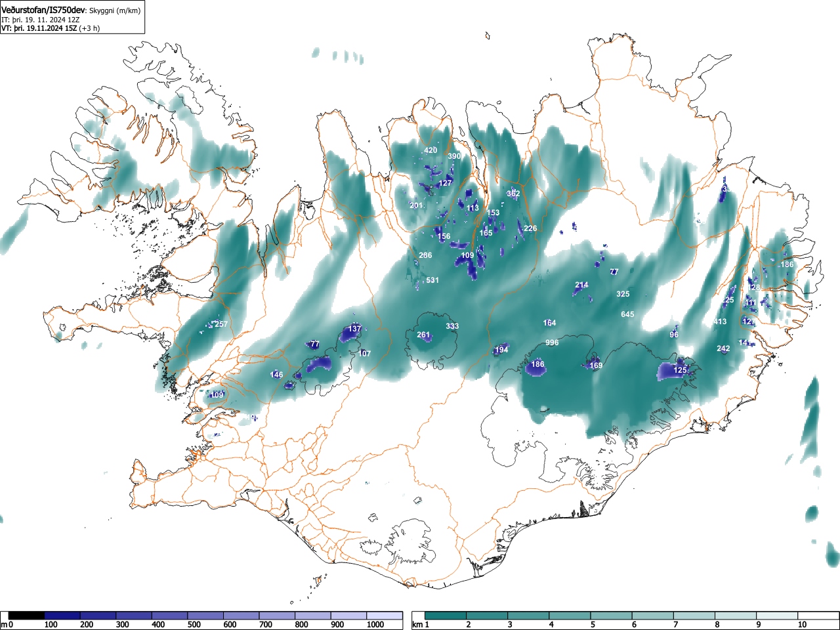Select the station value 127
The image size is (840, 630).
point(446,183)
